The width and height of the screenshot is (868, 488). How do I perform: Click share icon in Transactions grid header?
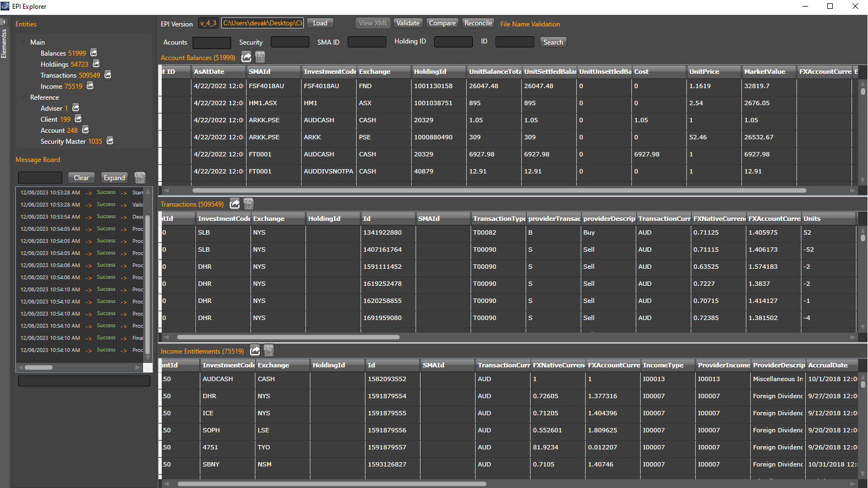(234, 204)
